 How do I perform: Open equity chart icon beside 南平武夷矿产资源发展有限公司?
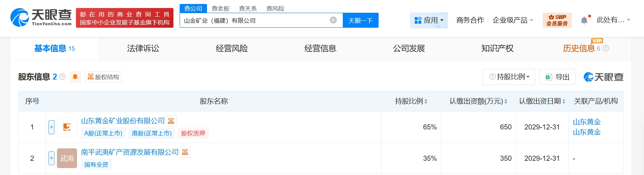pos(185,152)
